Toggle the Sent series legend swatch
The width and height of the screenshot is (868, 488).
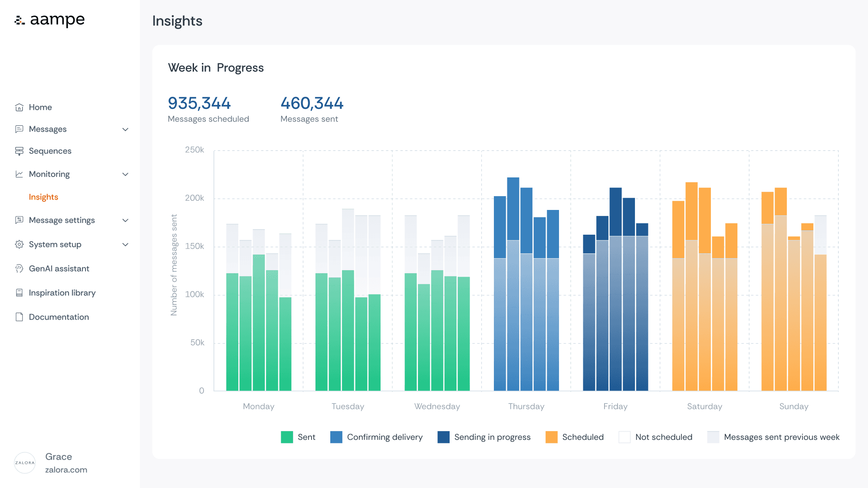[287, 437]
